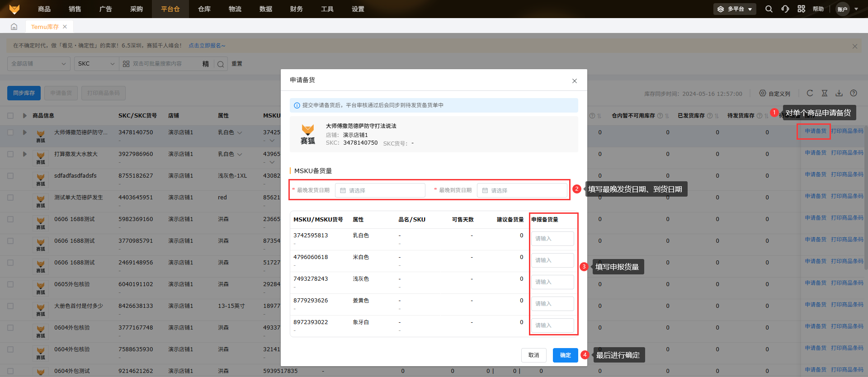The width and height of the screenshot is (868, 377).
Task: Select checkbox for 测试单大范德萨发生 row
Action: (x=10, y=198)
